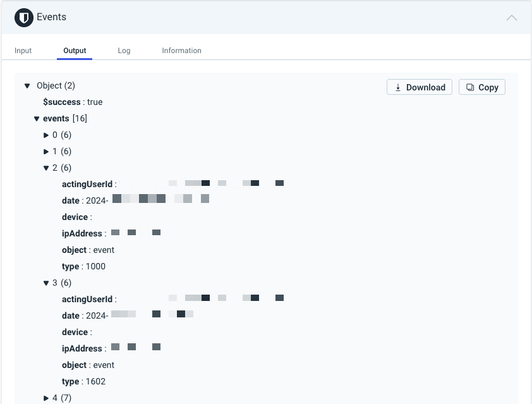532x404 pixels.
Task: Collapse event item 2 (6)
Action: pos(45,168)
